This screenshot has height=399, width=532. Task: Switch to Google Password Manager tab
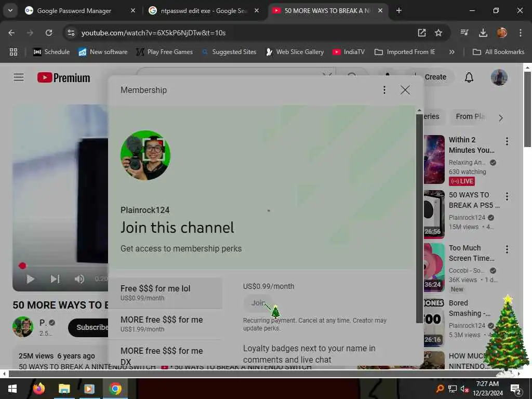74,11
